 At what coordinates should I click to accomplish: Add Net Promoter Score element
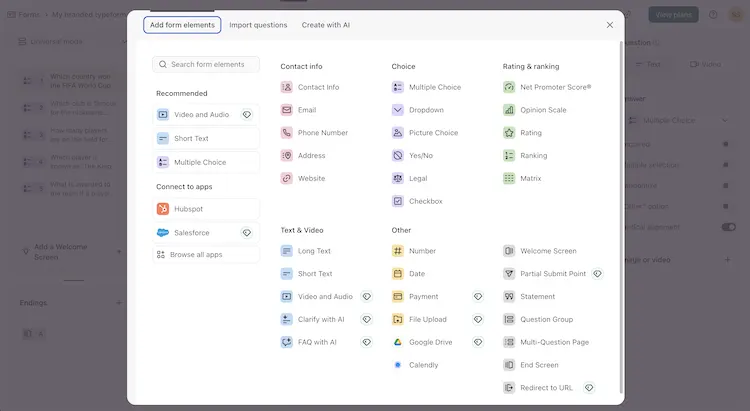547,87
